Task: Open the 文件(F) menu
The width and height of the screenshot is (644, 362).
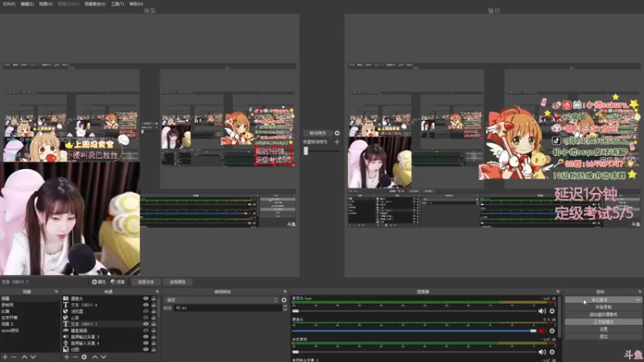Action: tap(9, 4)
